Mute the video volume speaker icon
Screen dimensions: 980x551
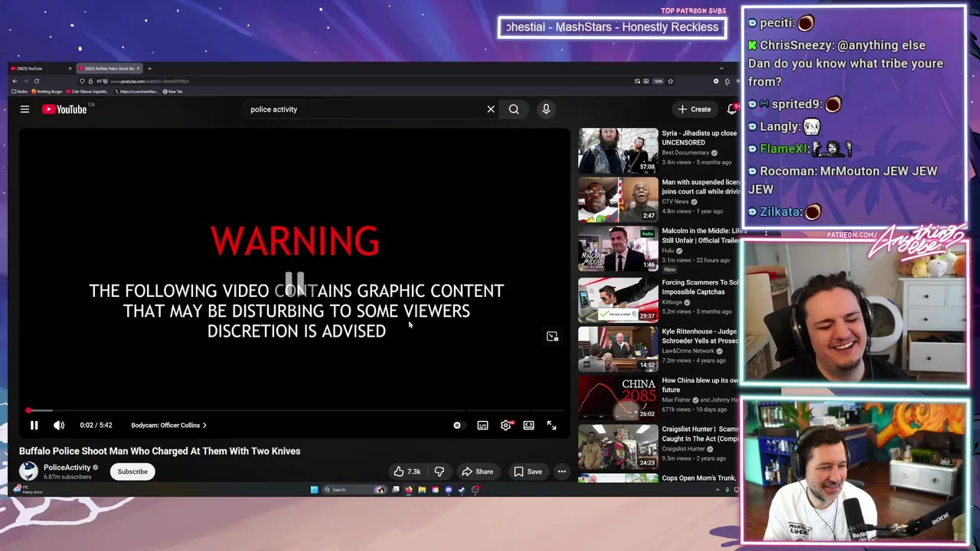coord(59,425)
